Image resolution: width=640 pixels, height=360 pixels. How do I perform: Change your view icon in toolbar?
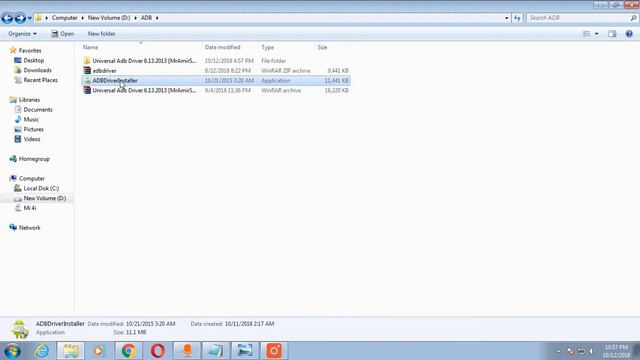[587, 34]
